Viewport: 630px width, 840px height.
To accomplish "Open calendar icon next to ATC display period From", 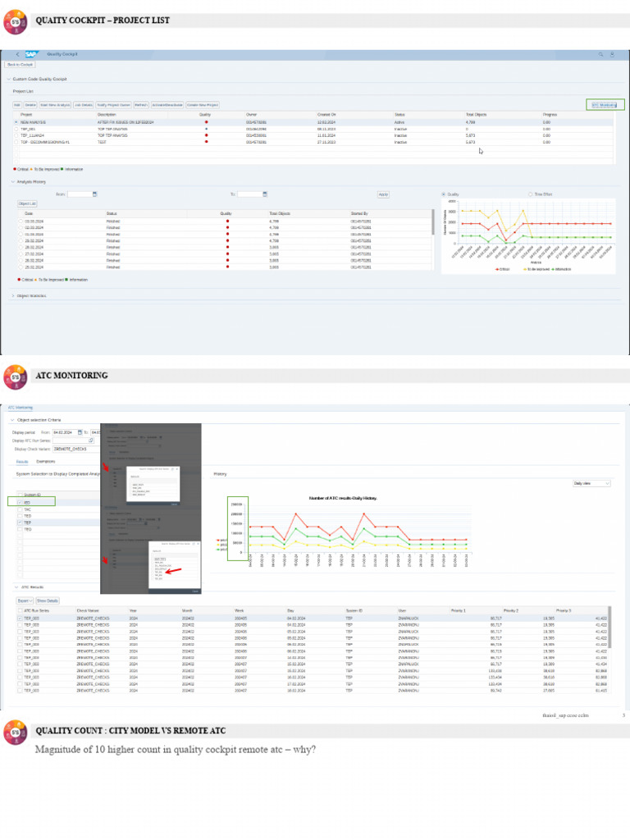I will coord(78,431).
